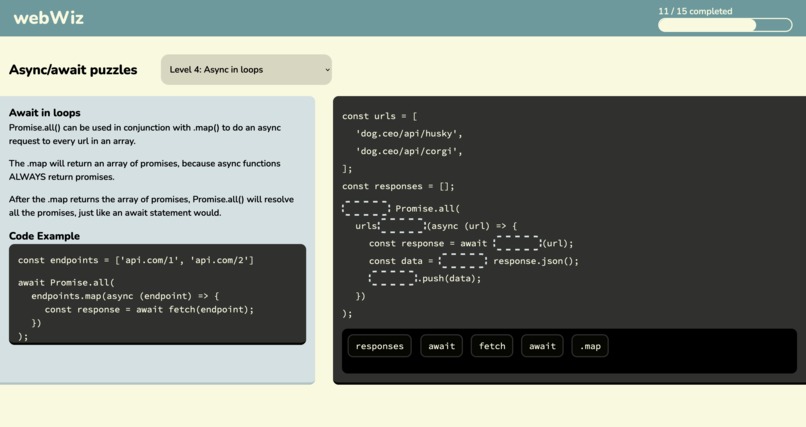Pick the 'fetch' word chip
This screenshot has height=427, width=806.
click(x=492, y=346)
